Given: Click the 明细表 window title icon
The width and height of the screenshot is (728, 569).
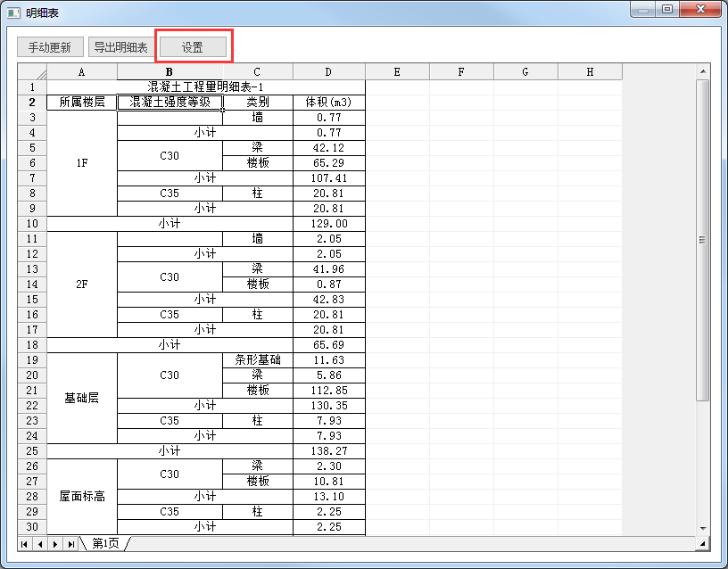Looking at the screenshot, I should (x=13, y=13).
